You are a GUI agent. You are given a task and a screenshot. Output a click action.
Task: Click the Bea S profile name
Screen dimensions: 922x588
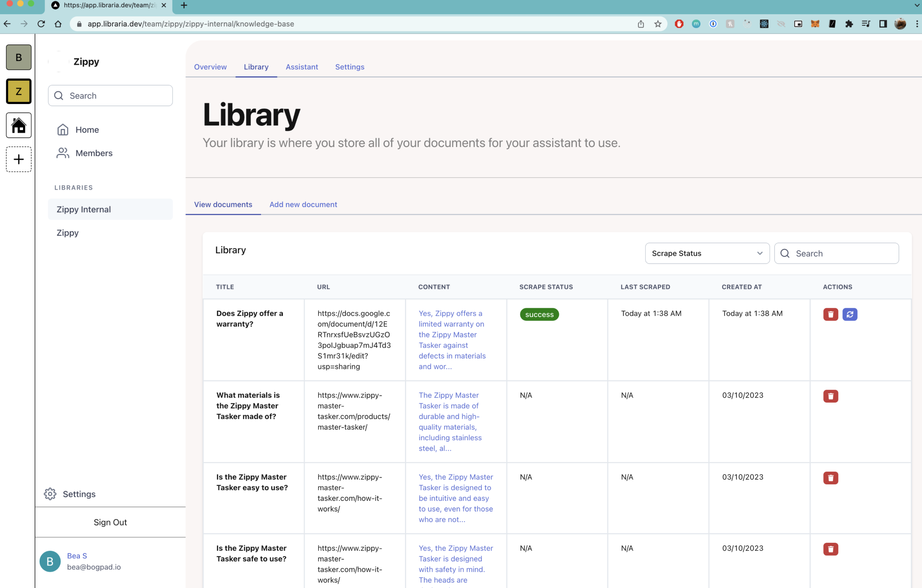pyautogui.click(x=77, y=556)
